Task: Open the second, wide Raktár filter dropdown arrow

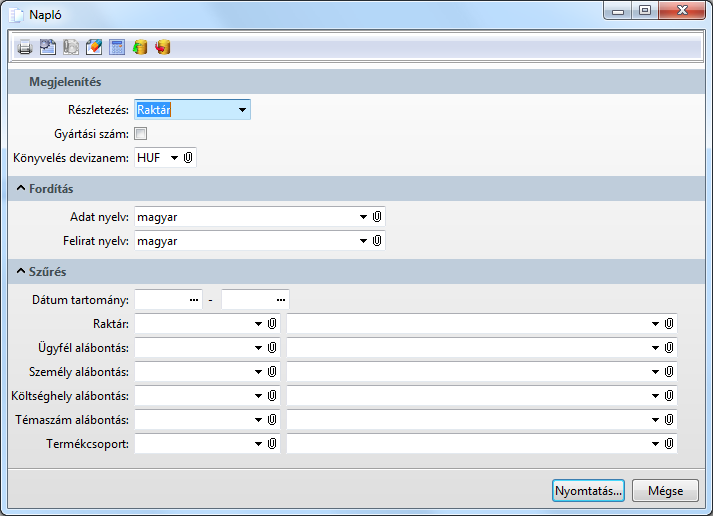Action: click(x=655, y=324)
